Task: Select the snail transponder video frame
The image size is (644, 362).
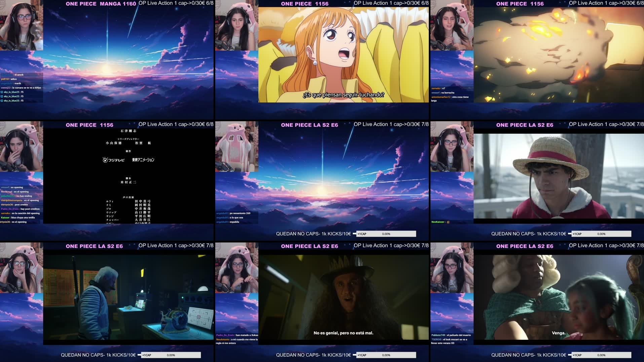Action: click(x=128, y=297)
